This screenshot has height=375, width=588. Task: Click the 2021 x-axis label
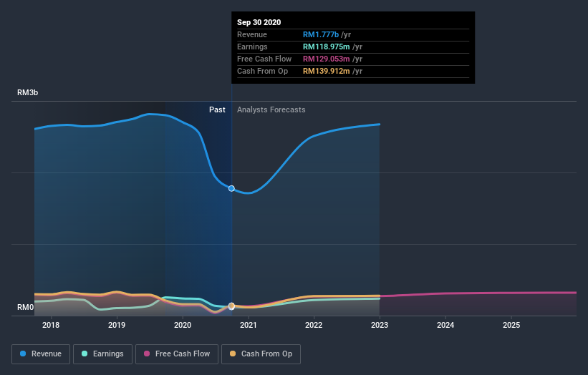(x=249, y=325)
